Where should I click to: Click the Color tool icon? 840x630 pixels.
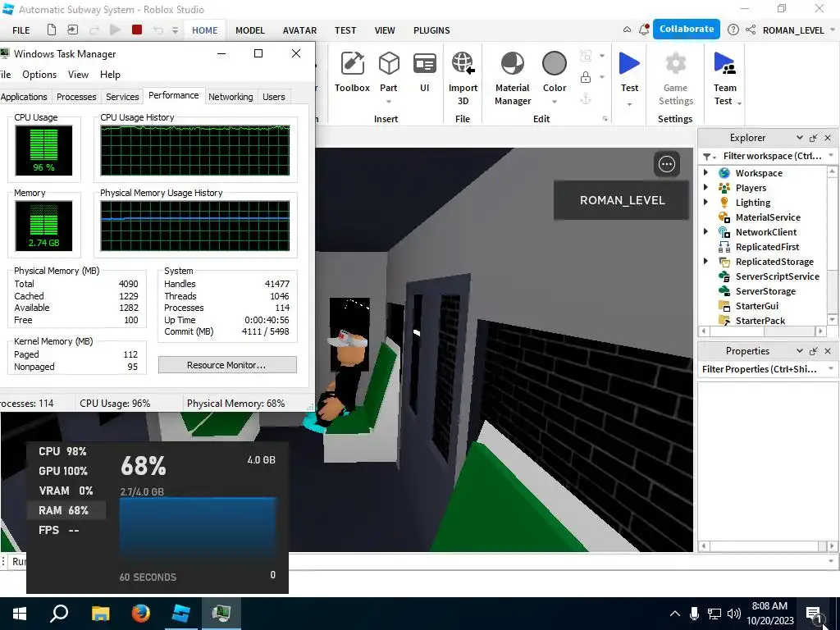click(x=554, y=64)
